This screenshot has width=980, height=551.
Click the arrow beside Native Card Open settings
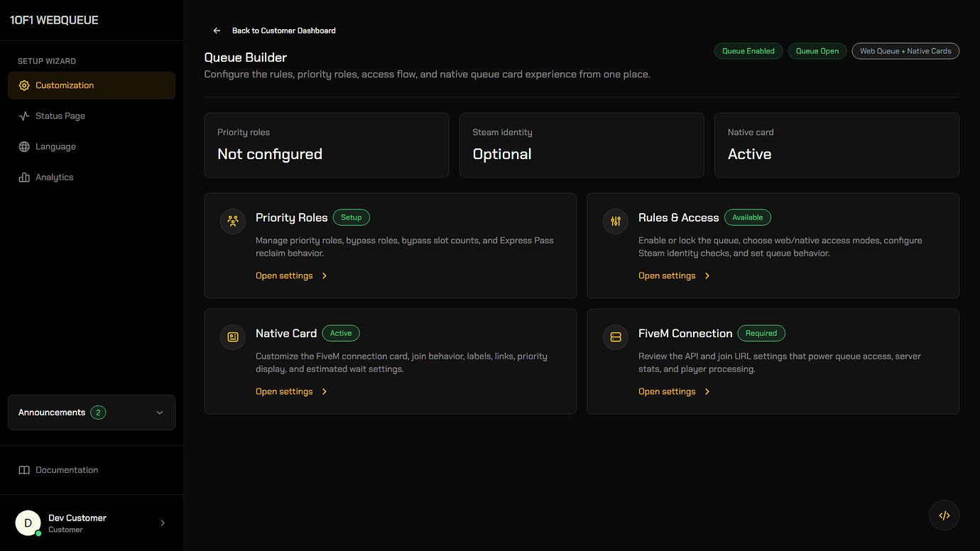pos(325,391)
